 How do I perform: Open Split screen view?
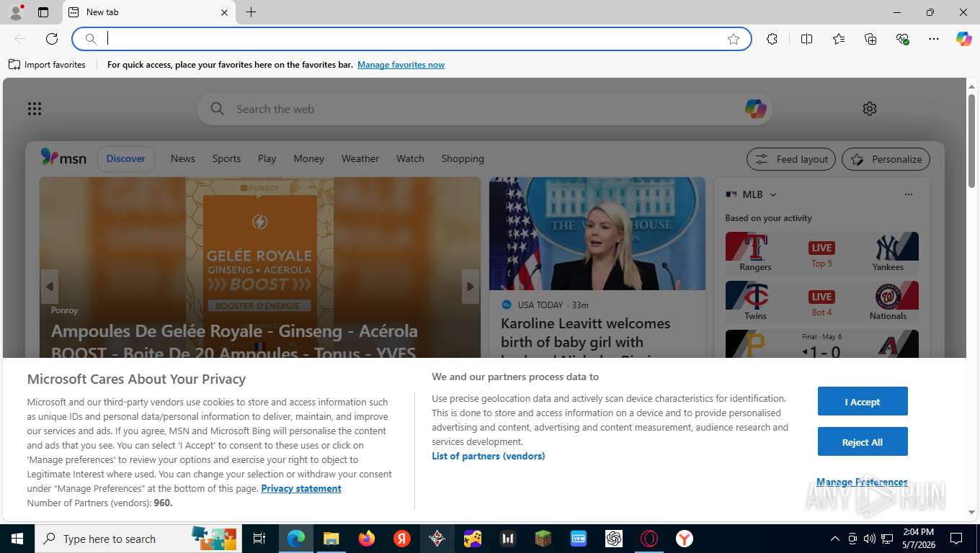[806, 39]
